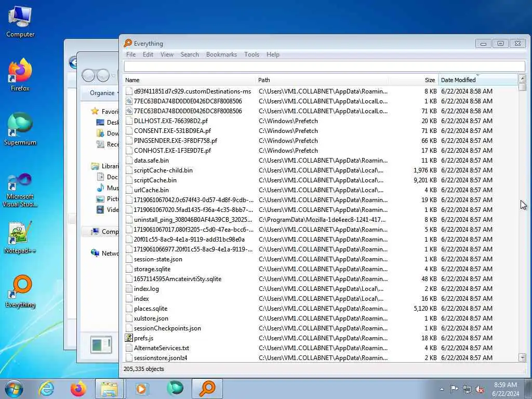Launch the Firefox desktop shortcut
The width and height of the screenshot is (532, 399).
click(20, 75)
